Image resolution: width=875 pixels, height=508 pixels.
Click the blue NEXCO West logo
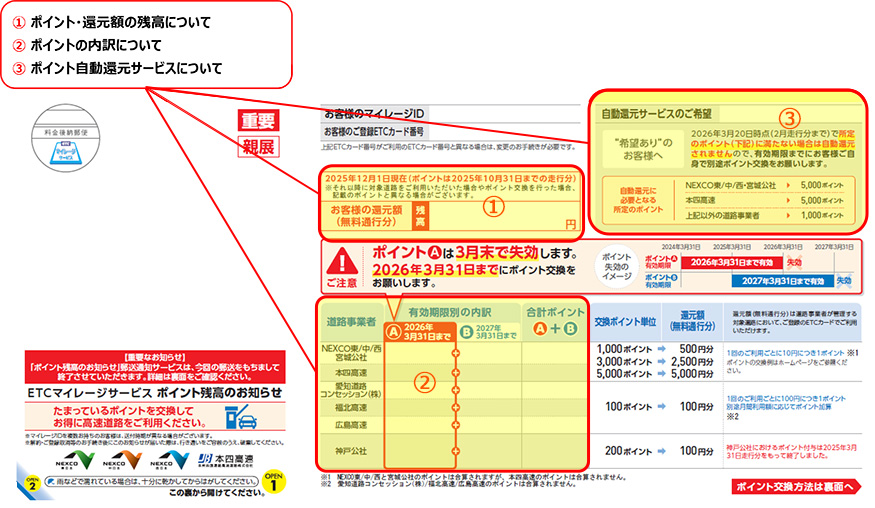pos(170,460)
